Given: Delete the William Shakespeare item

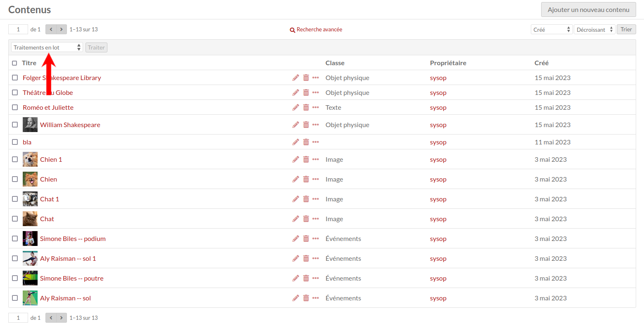Looking at the screenshot, I should (306, 125).
